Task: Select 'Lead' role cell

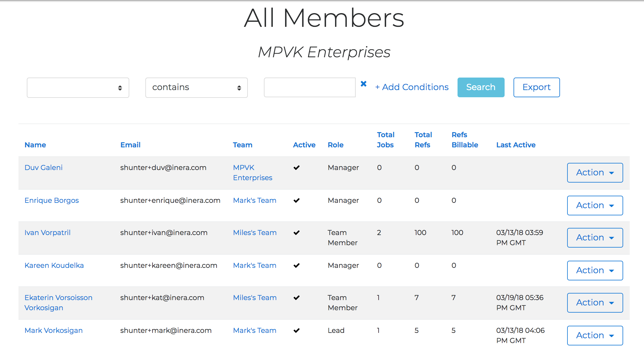Action: pos(336,331)
